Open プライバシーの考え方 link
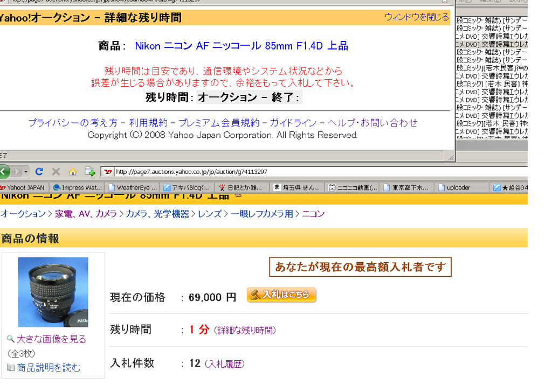Screen dimensions: 552x392 pos(73,123)
